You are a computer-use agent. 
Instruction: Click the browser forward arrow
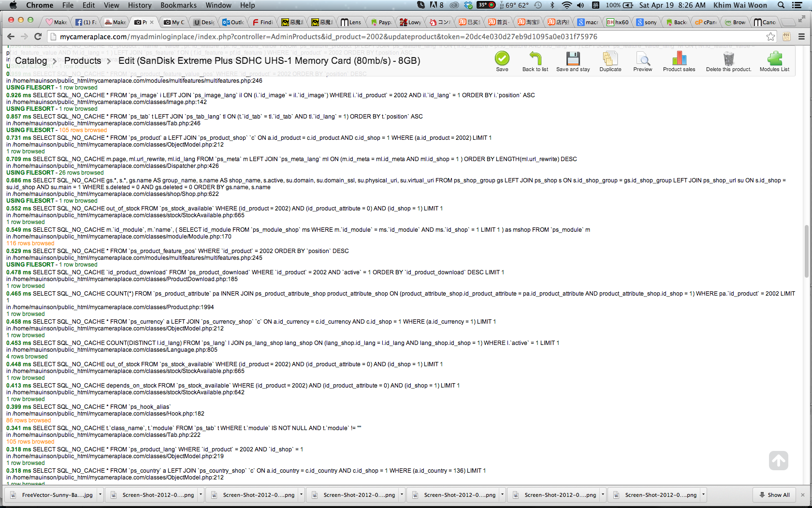click(24, 37)
